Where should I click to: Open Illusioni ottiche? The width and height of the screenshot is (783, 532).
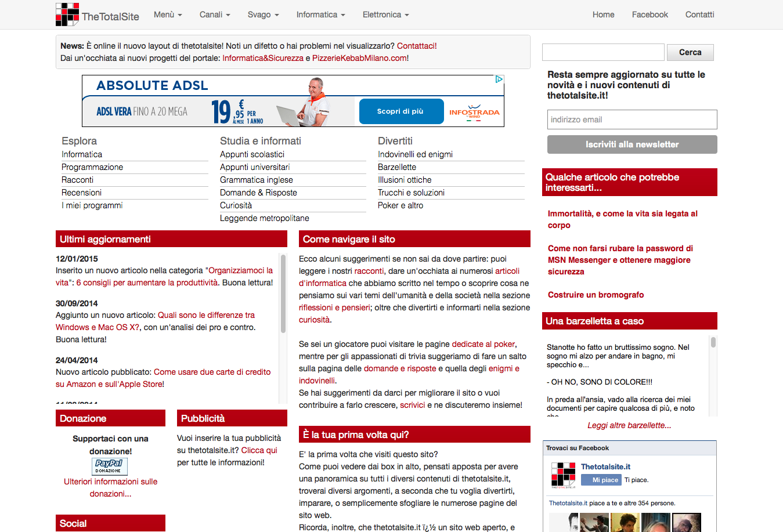click(x=405, y=180)
